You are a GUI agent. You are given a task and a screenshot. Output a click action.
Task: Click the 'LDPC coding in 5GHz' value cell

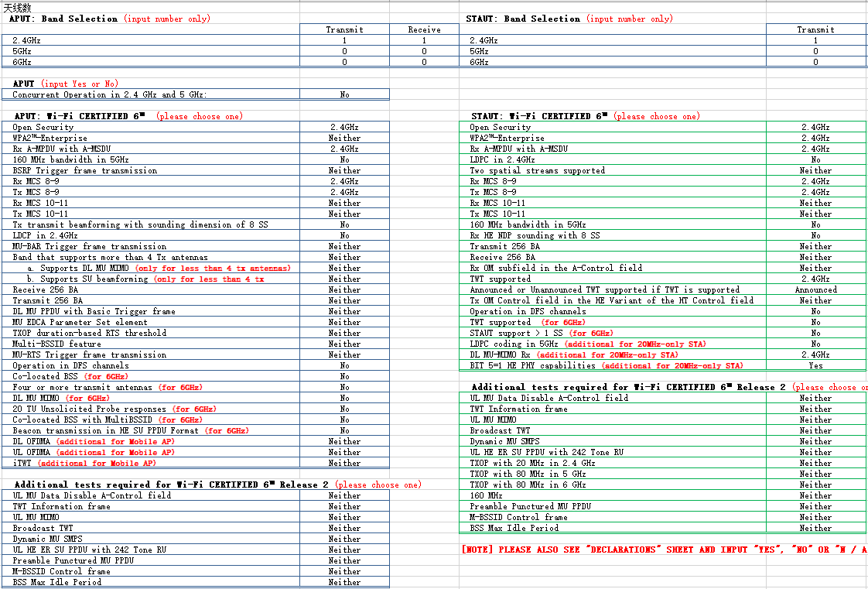point(815,344)
